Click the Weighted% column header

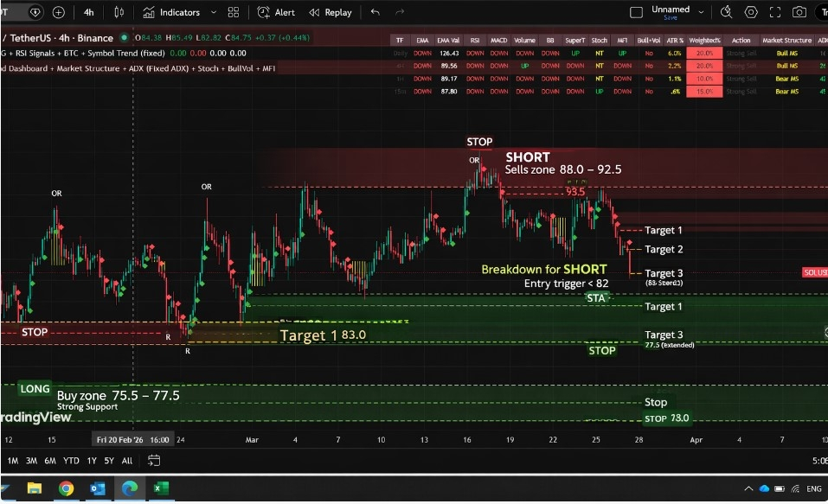[x=704, y=40]
